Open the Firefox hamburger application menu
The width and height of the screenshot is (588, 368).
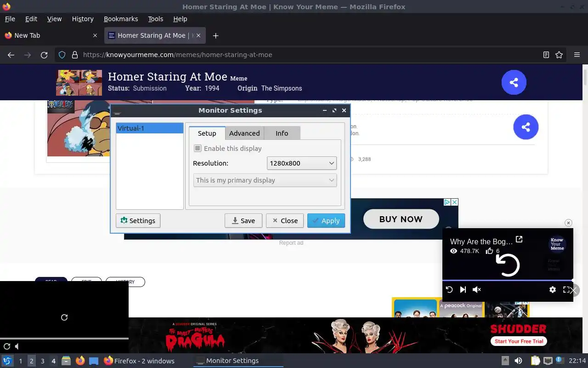pos(577,55)
